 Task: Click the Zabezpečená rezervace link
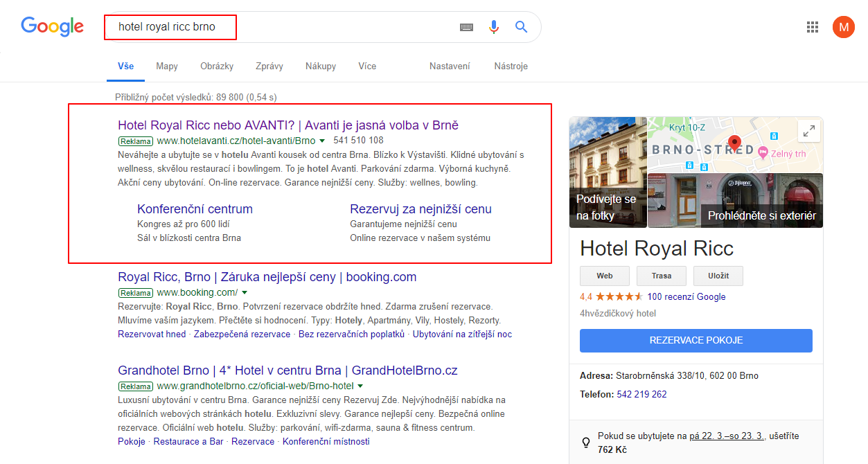coord(242,334)
